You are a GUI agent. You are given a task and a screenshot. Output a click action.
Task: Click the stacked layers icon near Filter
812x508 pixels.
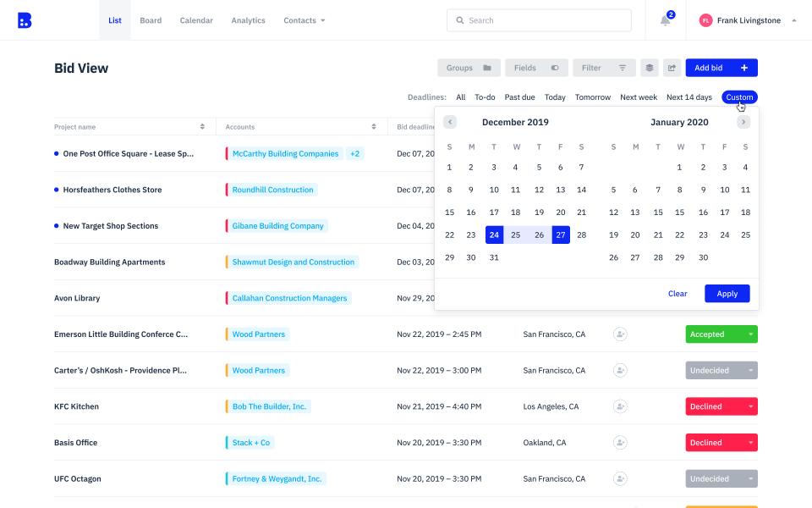(x=648, y=67)
